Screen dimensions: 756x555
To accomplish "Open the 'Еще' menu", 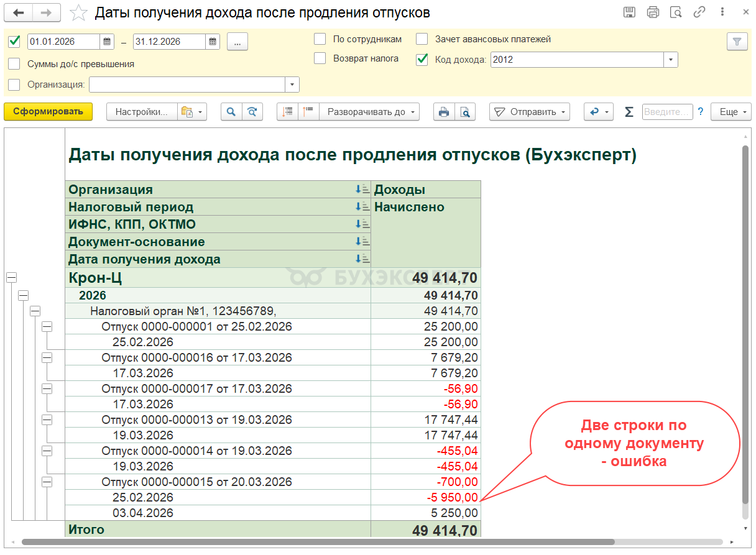I will (x=731, y=112).
